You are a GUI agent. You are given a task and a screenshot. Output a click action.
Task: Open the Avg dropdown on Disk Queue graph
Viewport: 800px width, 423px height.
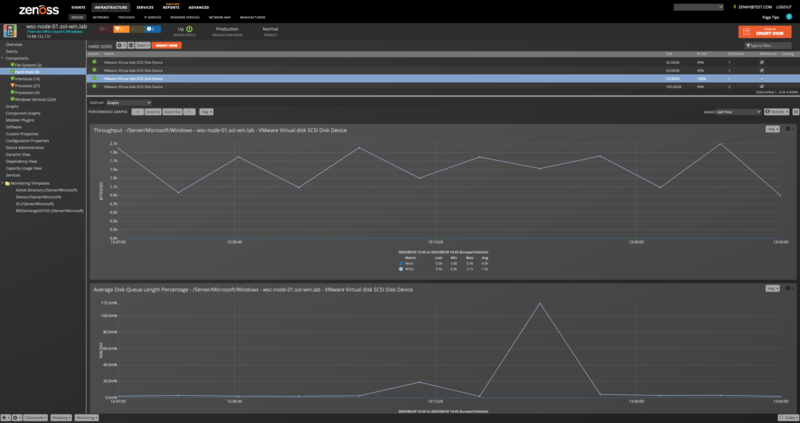772,288
